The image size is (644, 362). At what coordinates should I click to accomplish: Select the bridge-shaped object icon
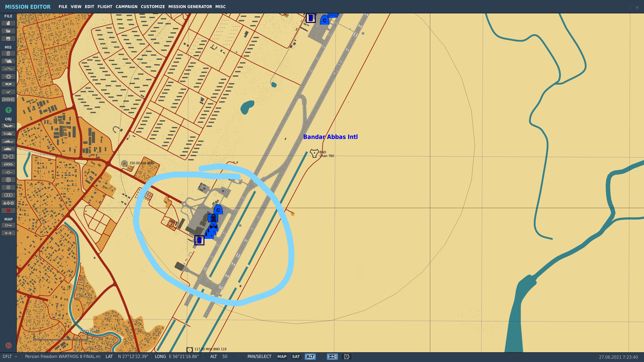(x=8, y=164)
